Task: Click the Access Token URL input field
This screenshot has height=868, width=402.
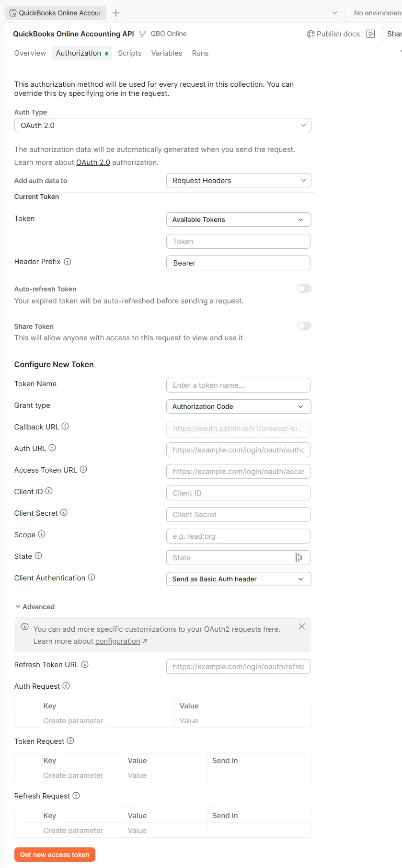Action: (239, 472)
